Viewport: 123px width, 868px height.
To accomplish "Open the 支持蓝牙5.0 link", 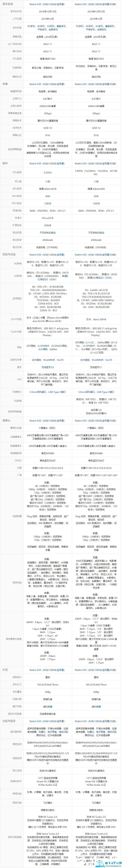I will [x=48, y=367].
